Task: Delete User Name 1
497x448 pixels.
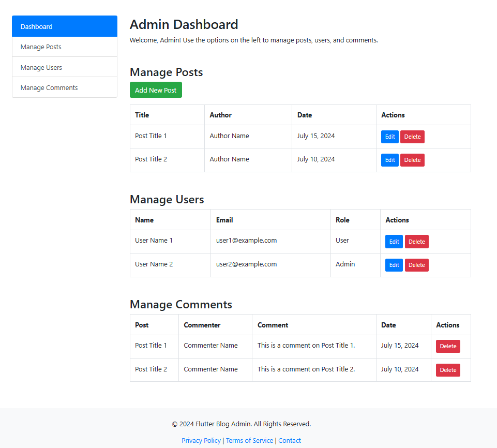Action: 416,242
